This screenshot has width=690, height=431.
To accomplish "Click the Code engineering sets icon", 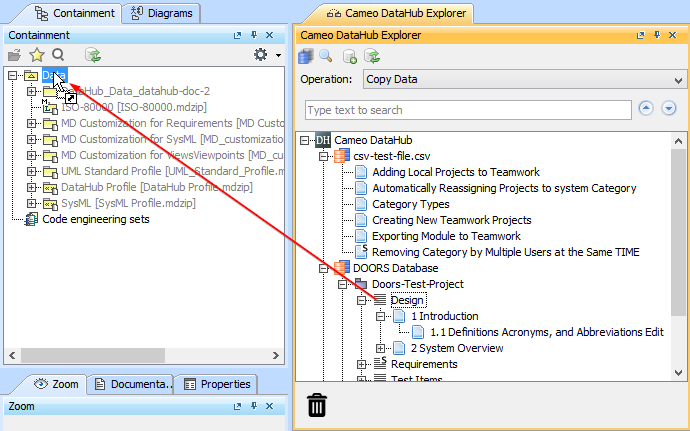I will point(31,219).
